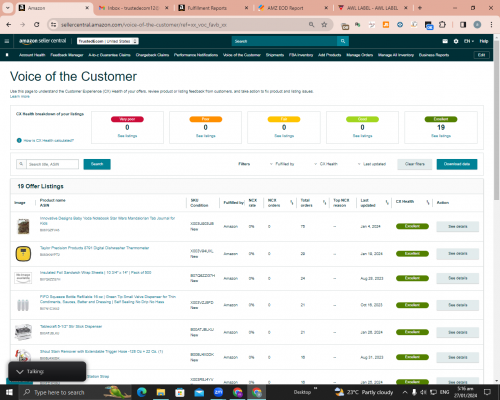The width and height of the screenshot is (500, 400).
Task: Show hidden system tray icons
Action: (x=405, y=392)
